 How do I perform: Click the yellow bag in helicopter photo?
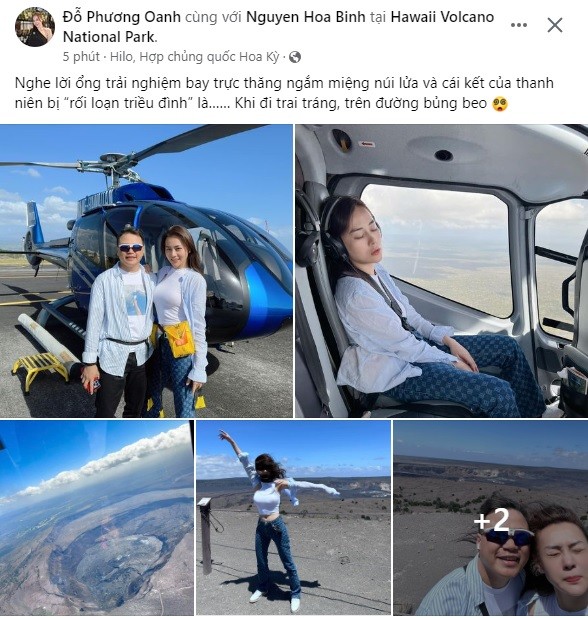pyautogui.click(x=179, y=339)
